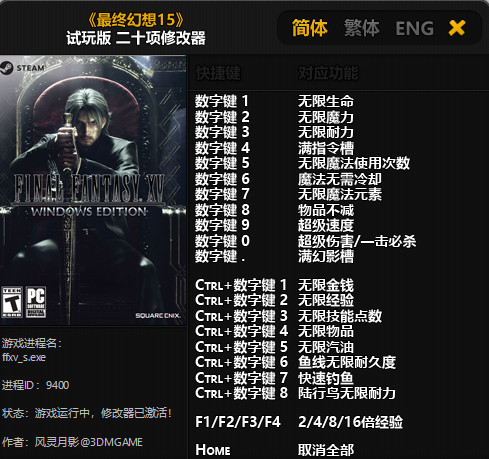This screenshot has height=459, width=489.
Task: Click the Square Enix logo
Action: tap(158, 315)
